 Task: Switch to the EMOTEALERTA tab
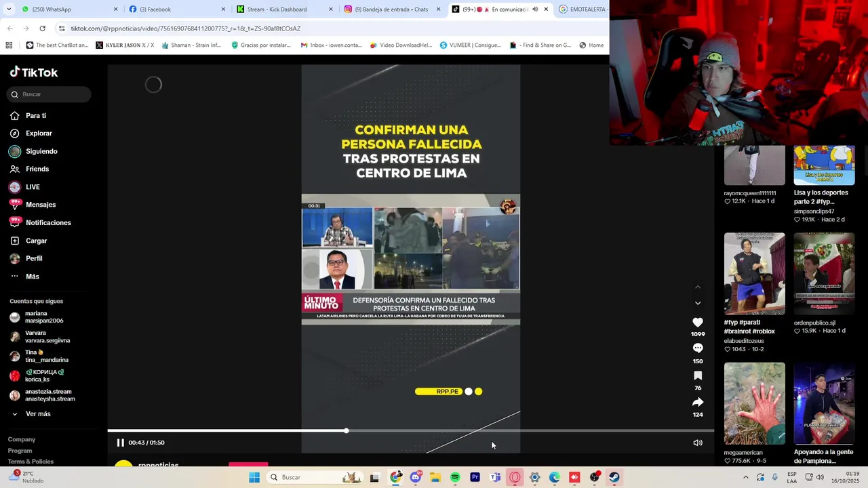point(582,9)
